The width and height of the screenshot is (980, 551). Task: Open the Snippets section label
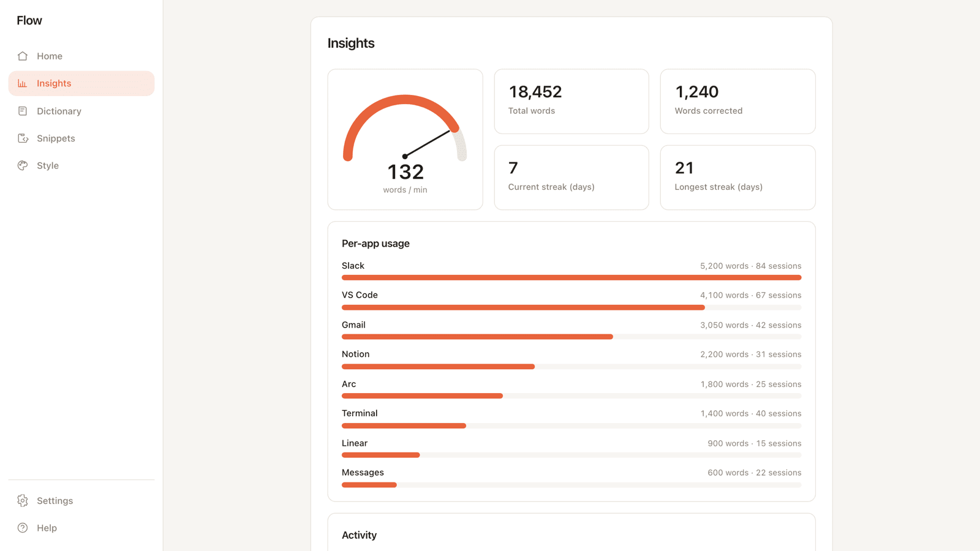56,138
